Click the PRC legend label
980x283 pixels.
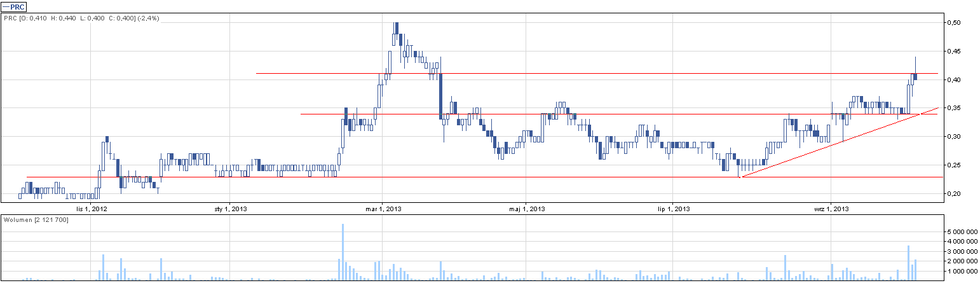pos(14,6)
